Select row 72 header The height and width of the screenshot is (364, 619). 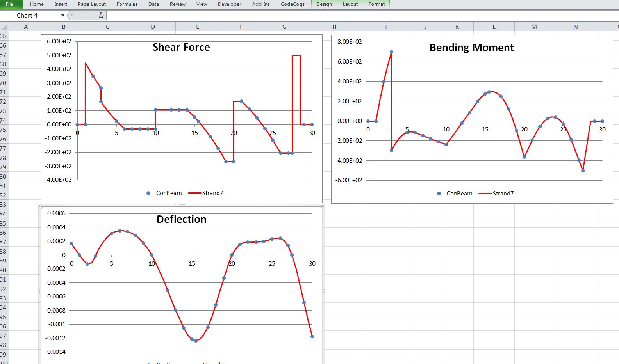(x=4, y=102)
